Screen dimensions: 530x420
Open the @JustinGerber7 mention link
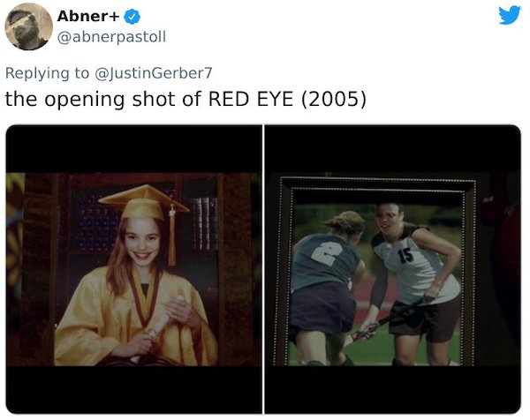point(154,73)
